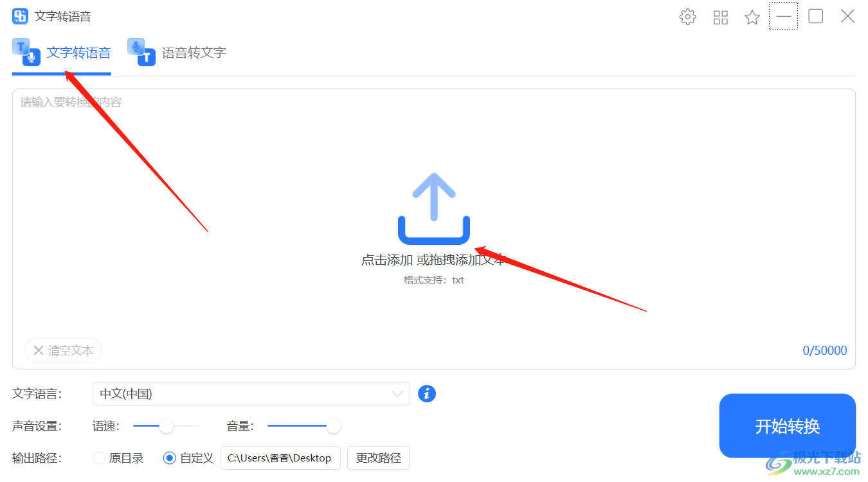
Task: Minimize the window
Action: pos(783,17)
